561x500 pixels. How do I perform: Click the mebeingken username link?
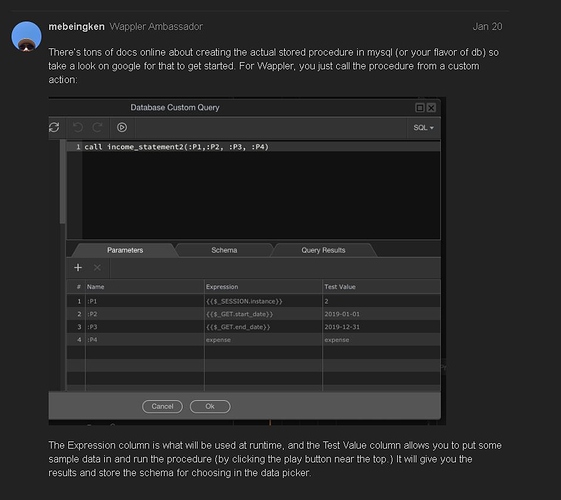77,27
